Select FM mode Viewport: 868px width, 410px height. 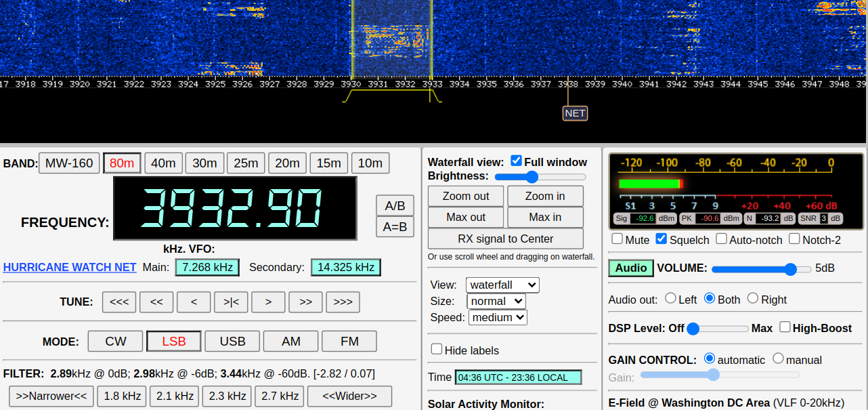pos(349,342)
